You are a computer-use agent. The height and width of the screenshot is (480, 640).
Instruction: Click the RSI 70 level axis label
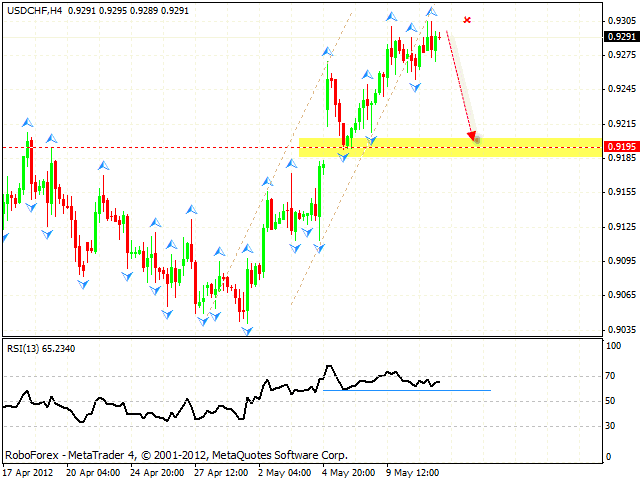609,376
